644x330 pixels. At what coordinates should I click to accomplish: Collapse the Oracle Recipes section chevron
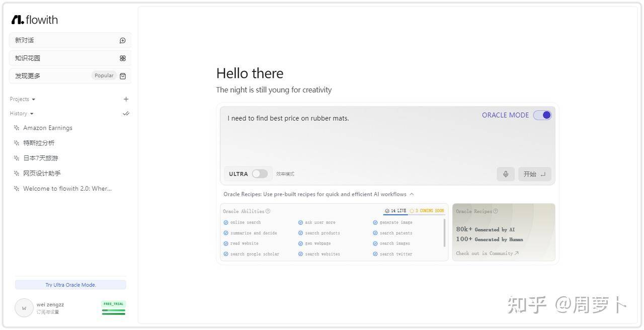point(412,194)
